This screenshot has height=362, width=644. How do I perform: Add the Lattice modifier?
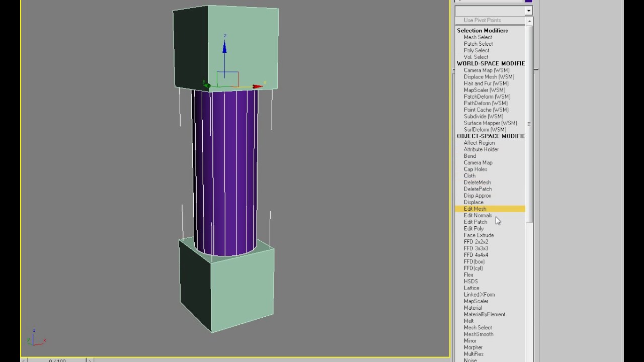(471, 288)
